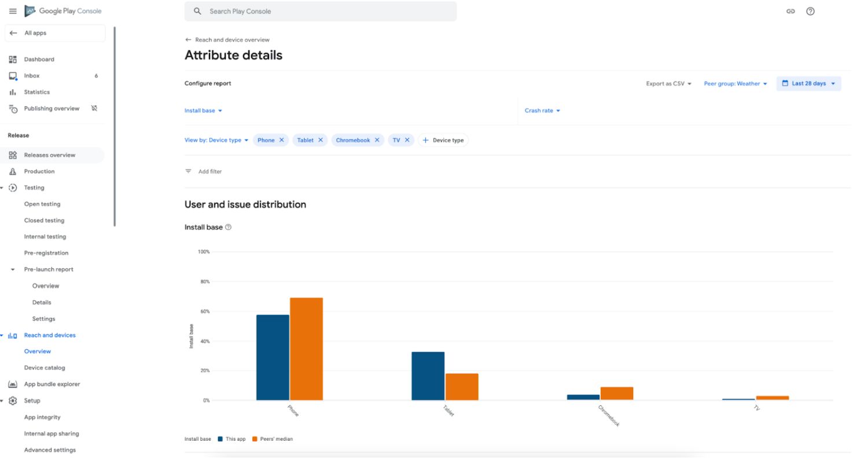The height and width of the screenshot is (458, 868).
Task: Go to Statistics in sidebar
Action: click(36, 92)
